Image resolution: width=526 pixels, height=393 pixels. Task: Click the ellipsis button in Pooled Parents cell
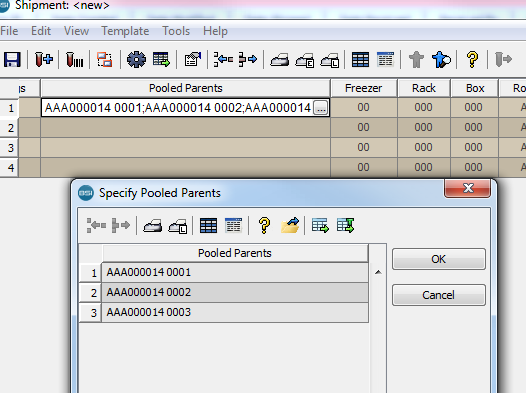pyautogui.click(x=321, y=108)
